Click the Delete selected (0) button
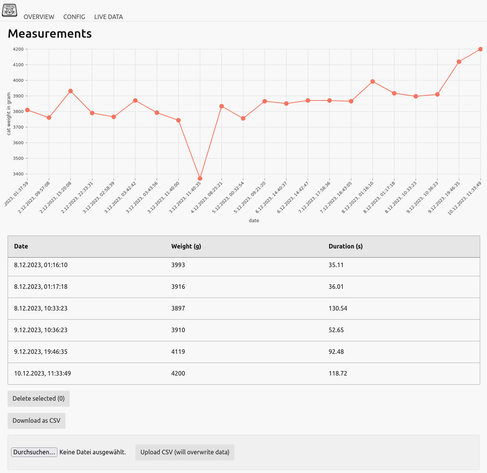 (x=39, y=399)
